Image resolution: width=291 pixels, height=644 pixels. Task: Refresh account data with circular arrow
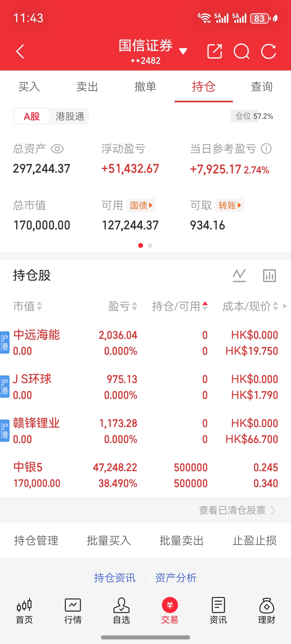pyautogui.click(x=268, y=51)
